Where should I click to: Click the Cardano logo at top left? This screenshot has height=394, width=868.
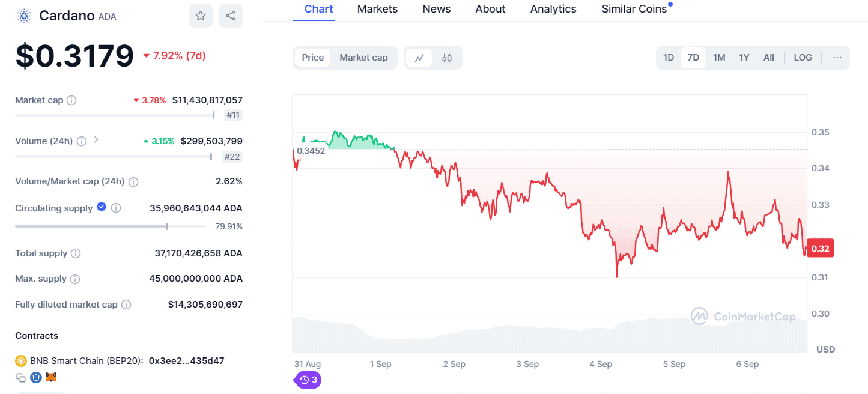[x=23, y=15]
